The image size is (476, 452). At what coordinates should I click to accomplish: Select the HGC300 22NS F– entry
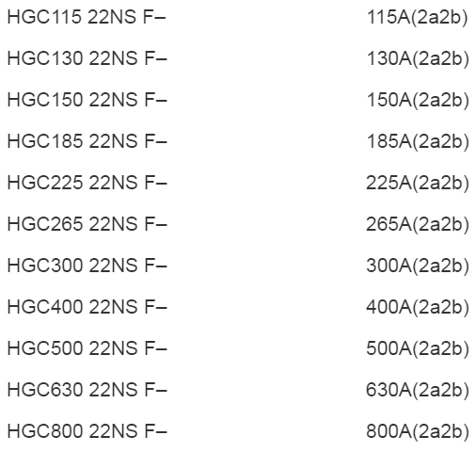click(x=87, y=266)
